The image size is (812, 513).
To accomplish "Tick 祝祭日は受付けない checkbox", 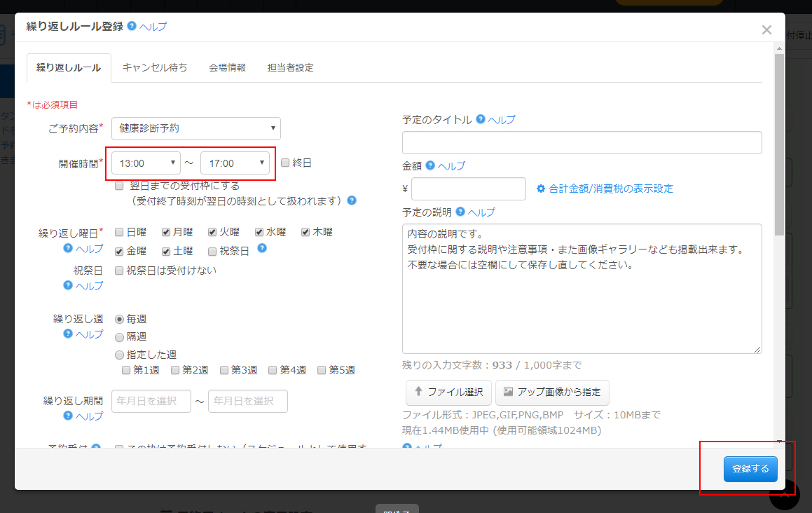I will (120, 271).
